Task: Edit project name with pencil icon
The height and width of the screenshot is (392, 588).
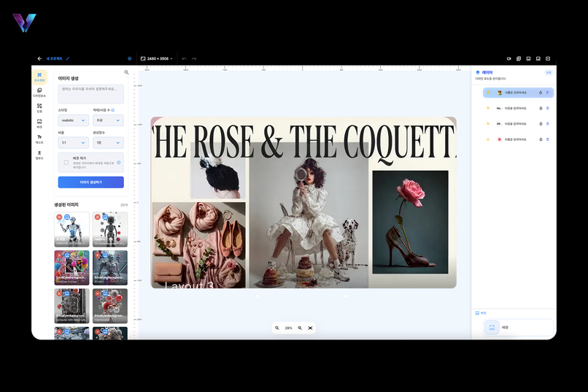Action: coord(68,58)
